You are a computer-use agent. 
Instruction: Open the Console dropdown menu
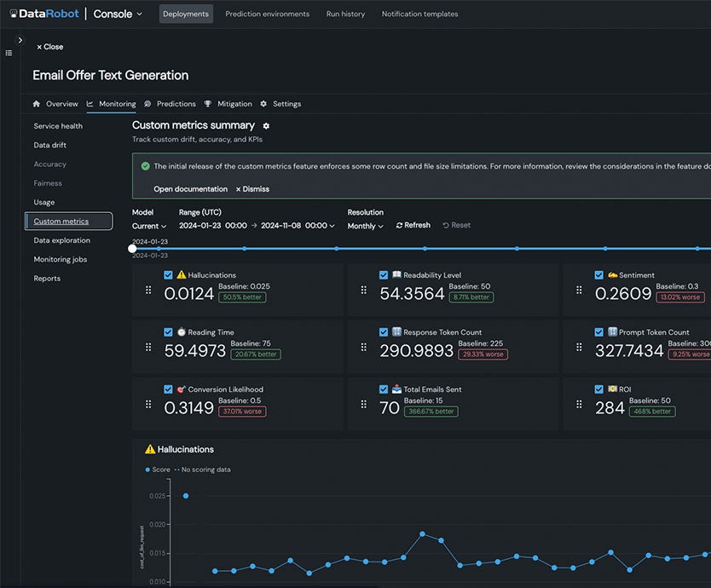118,14
